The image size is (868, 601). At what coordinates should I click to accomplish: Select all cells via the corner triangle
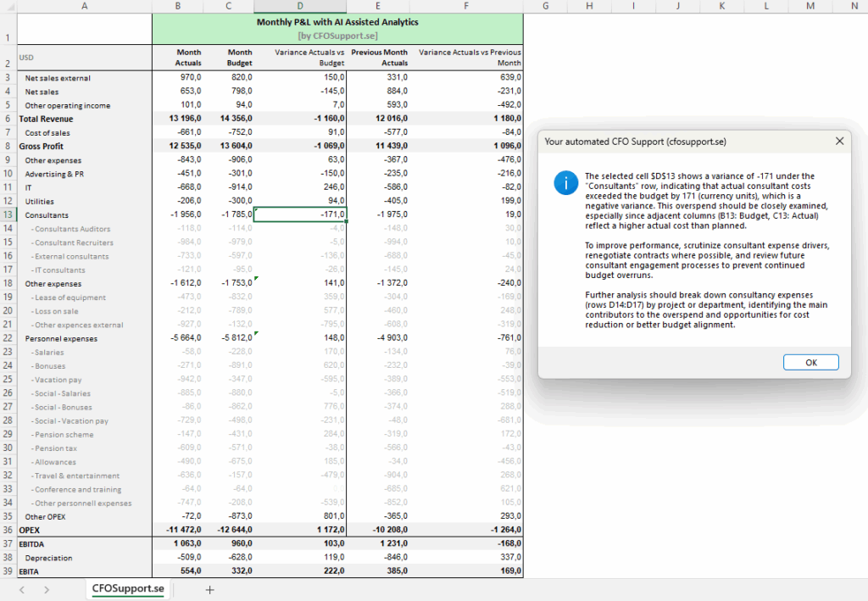[x=7, y=6]
